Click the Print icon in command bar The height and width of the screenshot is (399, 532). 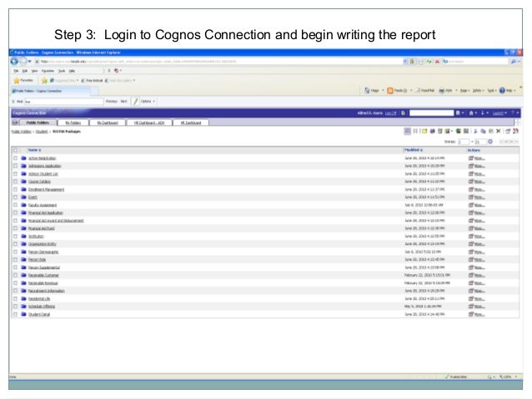click(x=442, y=91)
